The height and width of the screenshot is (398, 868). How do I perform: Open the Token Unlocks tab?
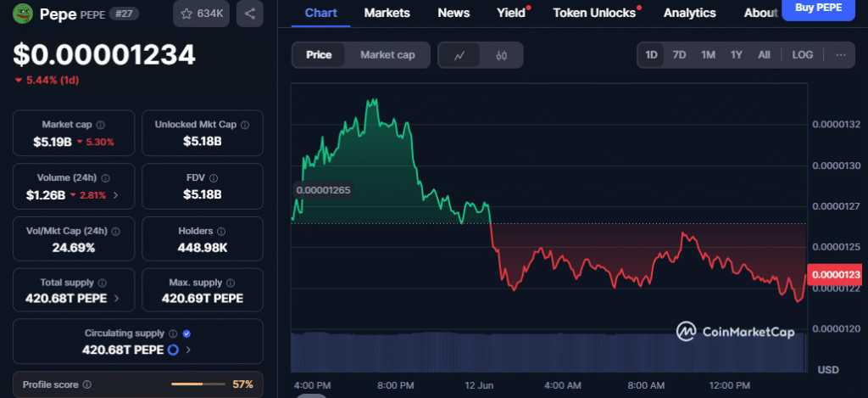[x=594, y=13]
